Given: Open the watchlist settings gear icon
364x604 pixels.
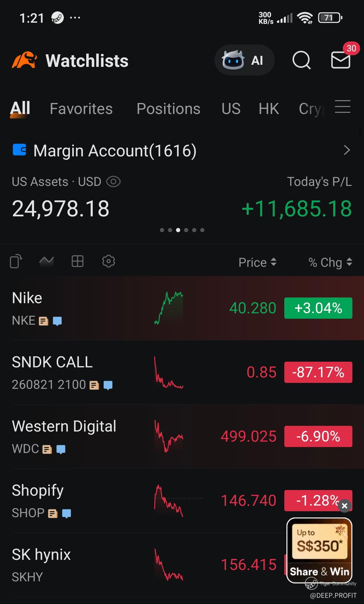Looking at the screenshot, I should pos(108,261).
